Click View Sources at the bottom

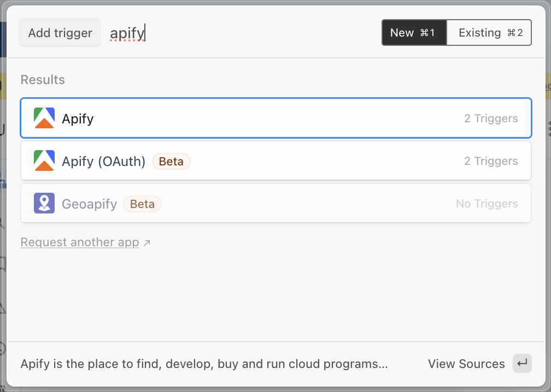466,363
